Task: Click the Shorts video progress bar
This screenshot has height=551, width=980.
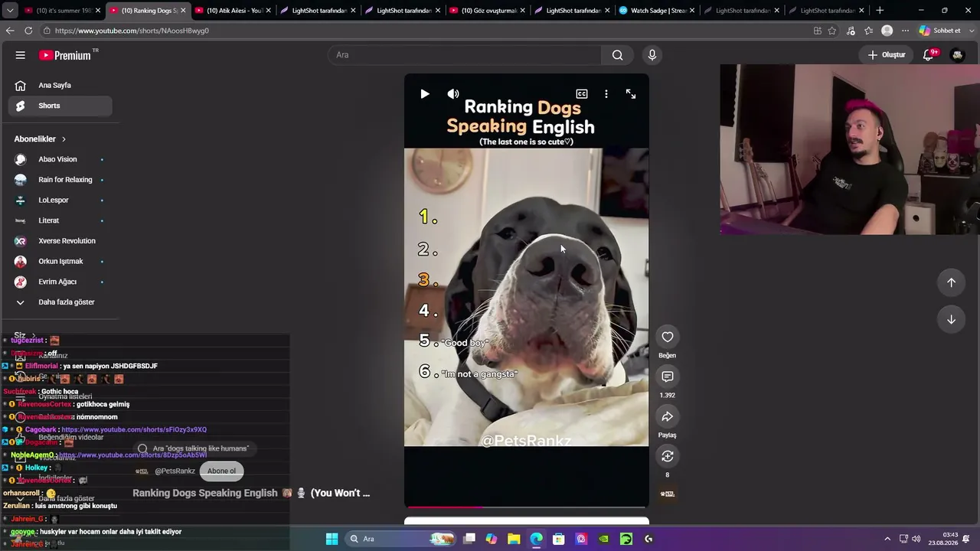Action: tap(527, 507)
